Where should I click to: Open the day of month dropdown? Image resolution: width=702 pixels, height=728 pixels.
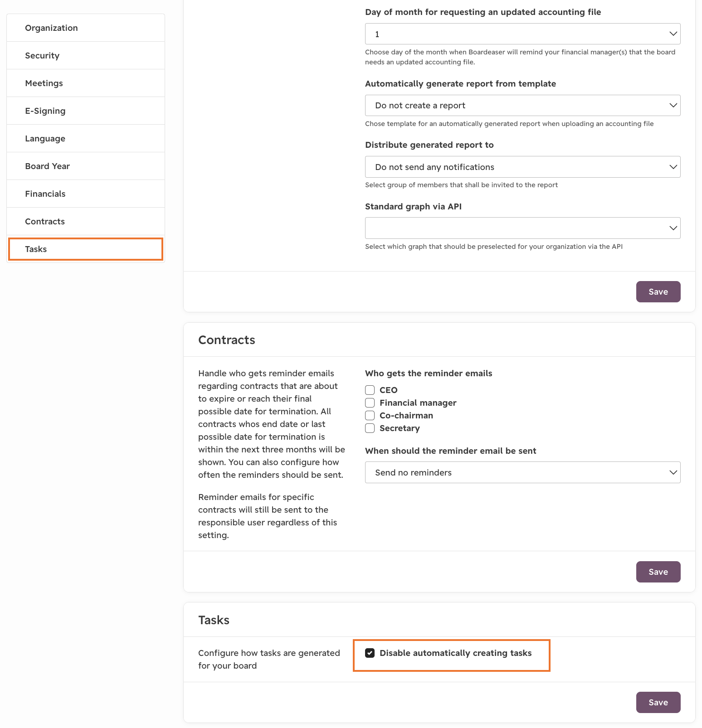pos(522,34)
